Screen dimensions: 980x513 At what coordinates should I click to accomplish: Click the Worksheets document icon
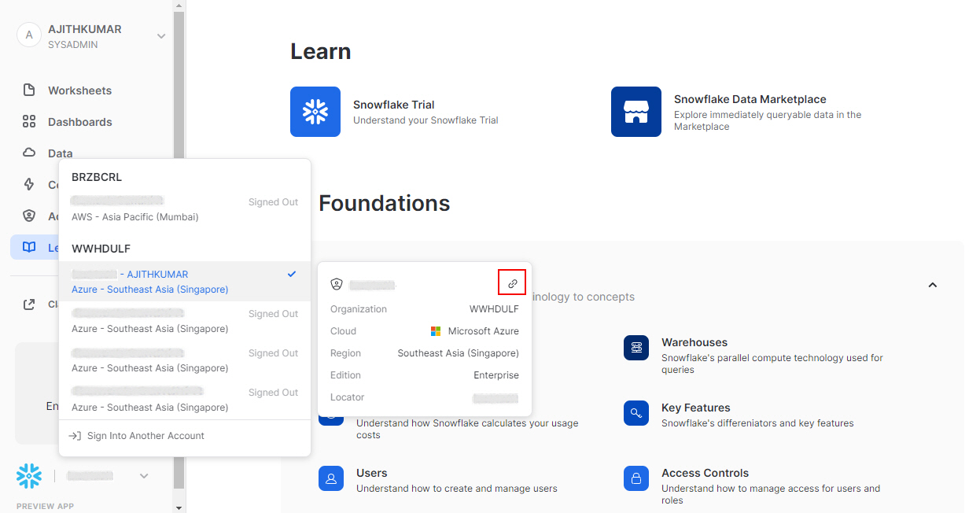29,90
